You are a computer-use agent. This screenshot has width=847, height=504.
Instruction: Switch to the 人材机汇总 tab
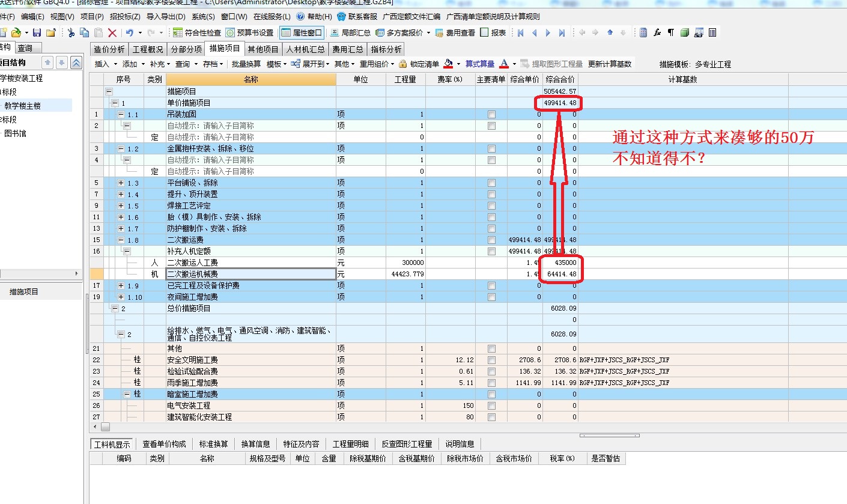coord(305,49)
